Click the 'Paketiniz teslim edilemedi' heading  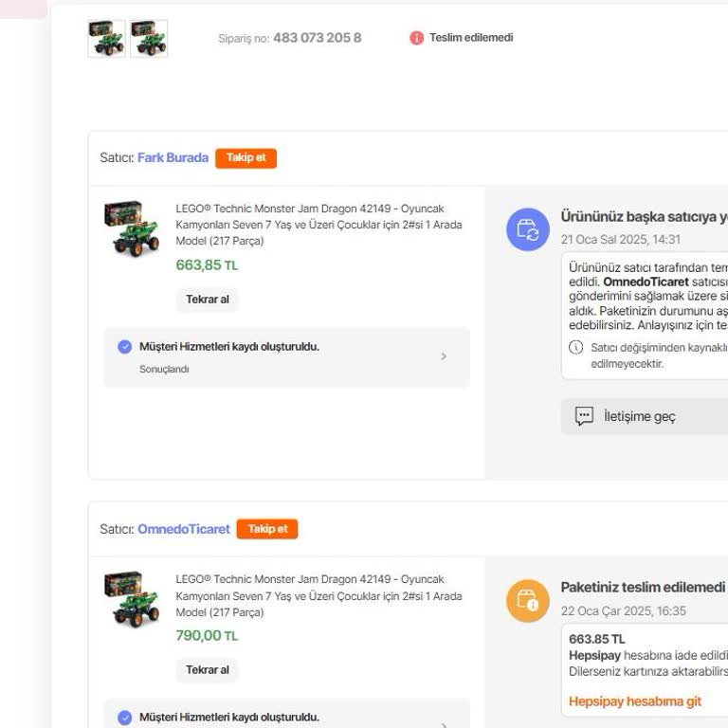click(643, 588)
